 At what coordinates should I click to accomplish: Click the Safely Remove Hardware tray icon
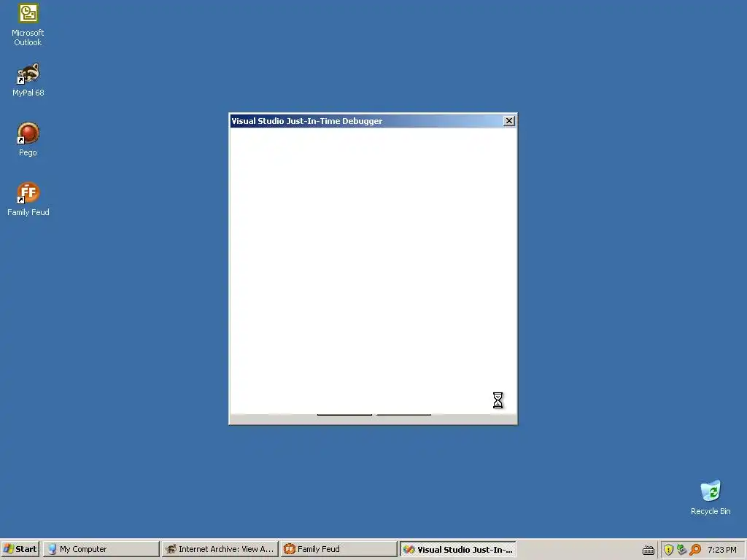(x=682, y=550)
